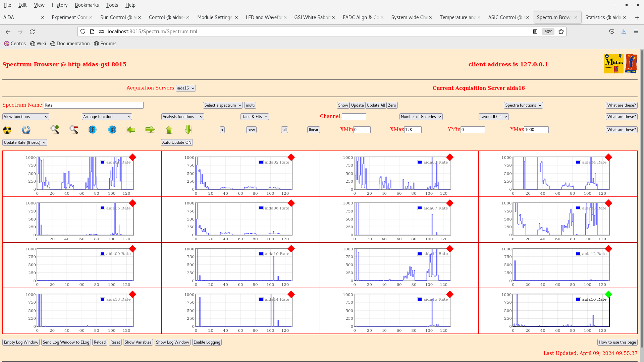Switch to the Temperature tab
The image size is (644, 362).
pos(458,17)
